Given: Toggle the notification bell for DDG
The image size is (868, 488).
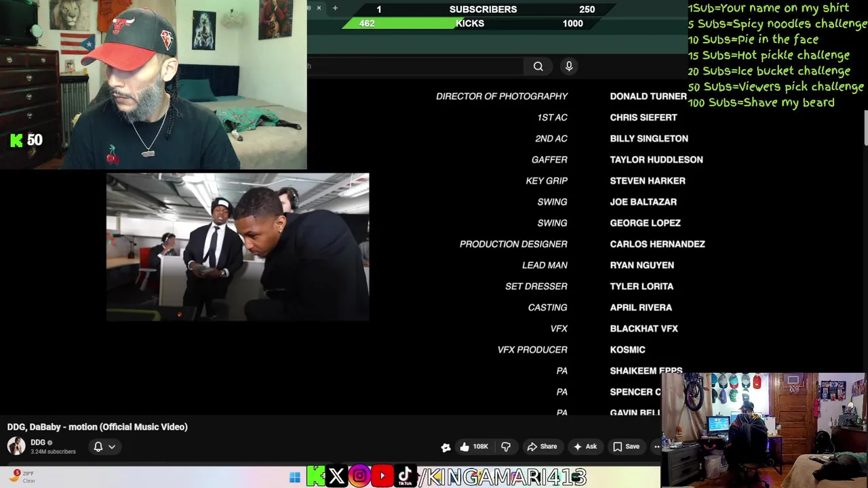Looking at the screenshot, I should coord(98,447).
